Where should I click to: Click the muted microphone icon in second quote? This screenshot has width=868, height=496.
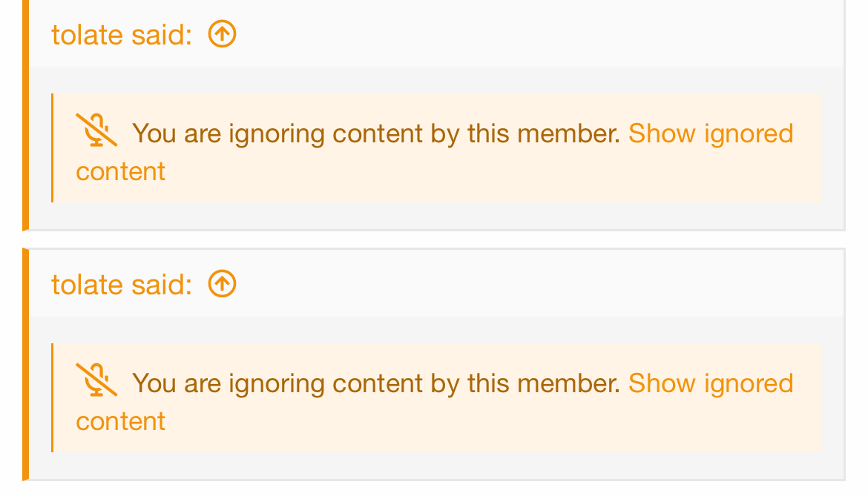(x=96, y=380)
